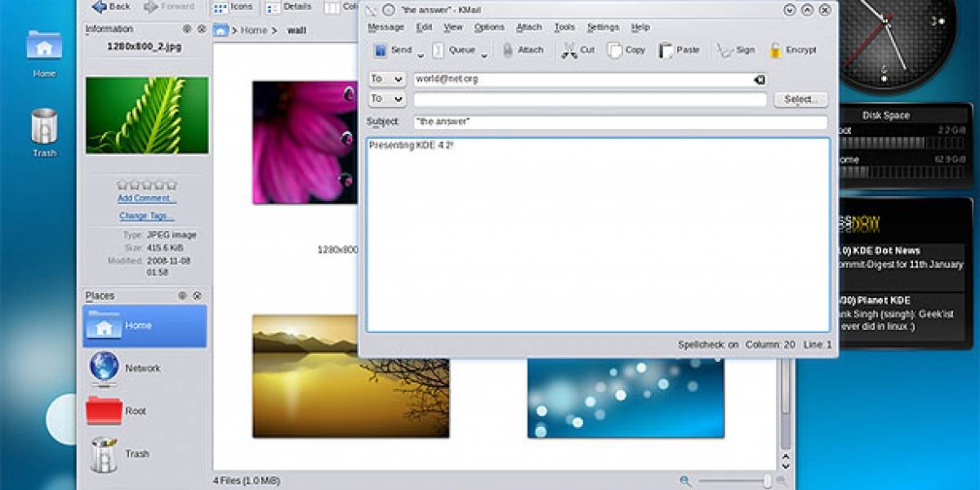Click the KMail window menu icon in title bar
The image size is (980, 490).
371,10
